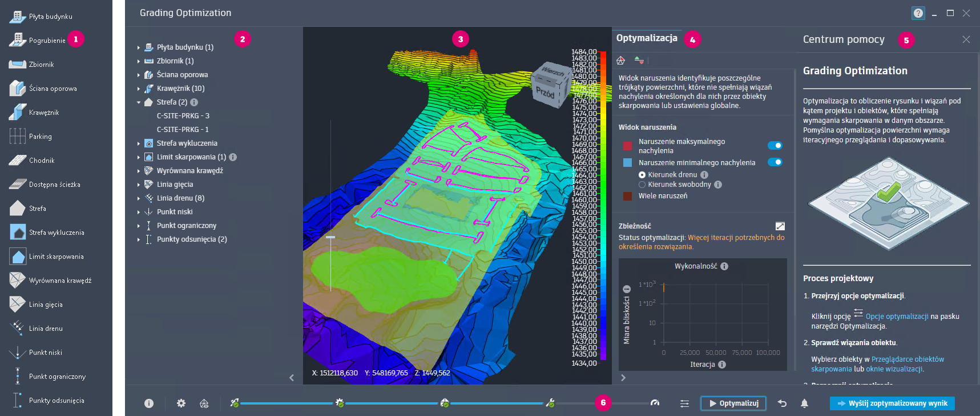Select tree item C-SITE-PRKG - 3
Screen dimensions: 980x416
(183, 116)
